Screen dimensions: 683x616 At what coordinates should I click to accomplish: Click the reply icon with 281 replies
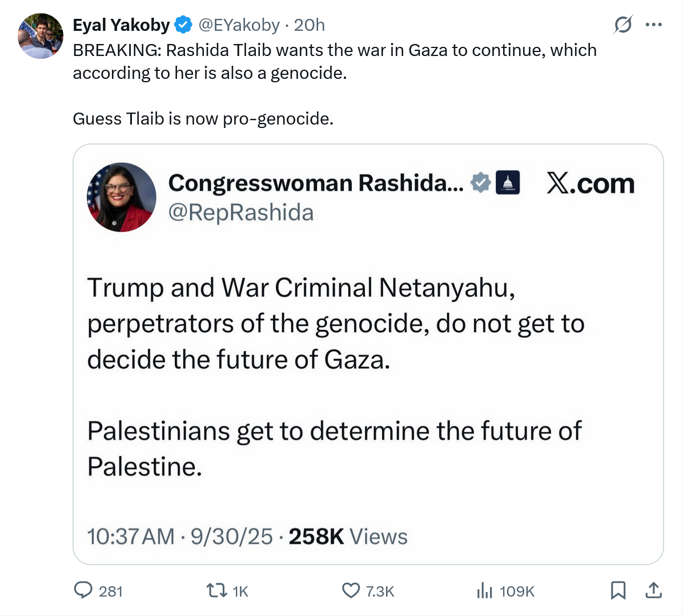click(84, 590)
